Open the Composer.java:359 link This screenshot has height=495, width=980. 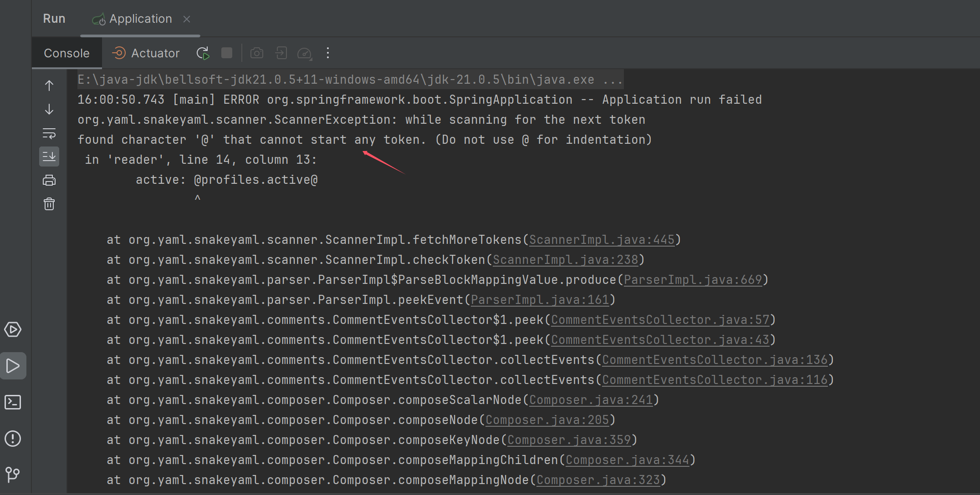coord(569,440)
